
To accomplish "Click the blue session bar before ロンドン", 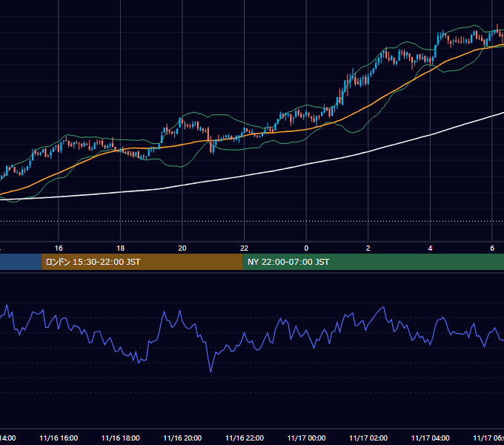I will click(x=21, y=262).
